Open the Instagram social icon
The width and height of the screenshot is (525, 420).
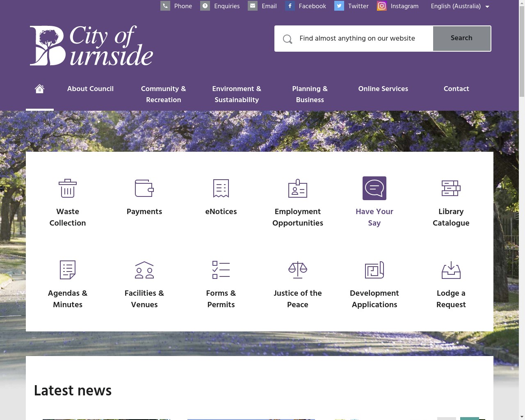[x=381, y=6]
